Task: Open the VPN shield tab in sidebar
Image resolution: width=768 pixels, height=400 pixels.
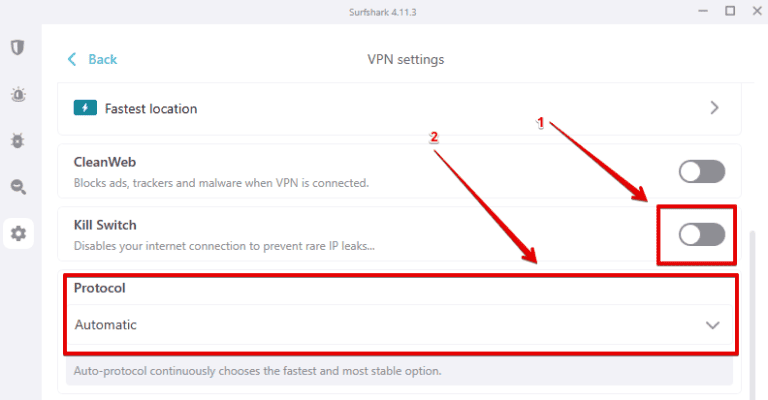Action: [x=17, y=48]
